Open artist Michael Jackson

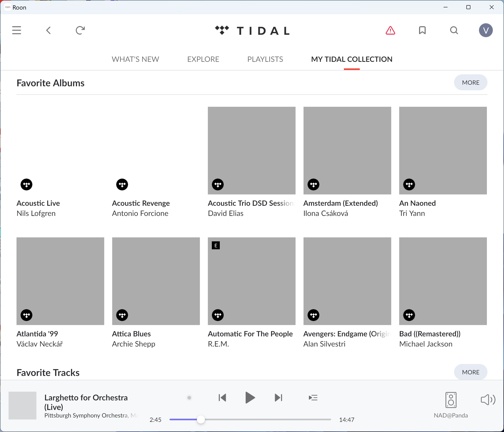[x=426, y=344]
